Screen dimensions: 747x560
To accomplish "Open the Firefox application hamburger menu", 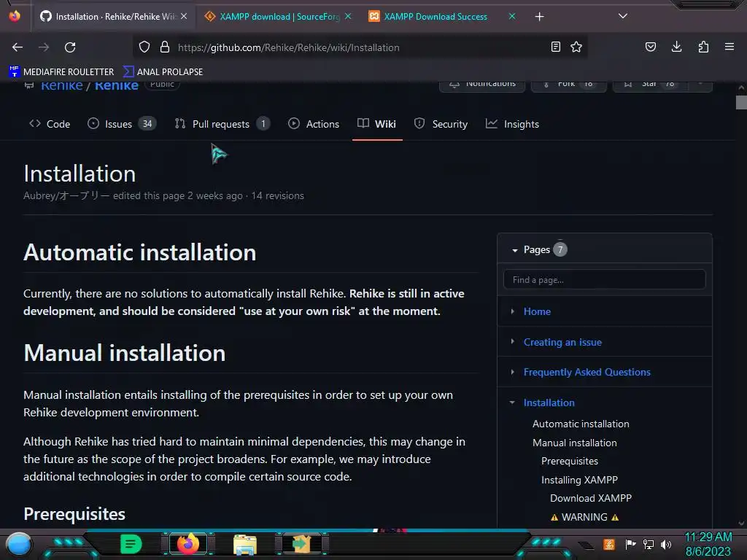I will pyautogui.click(x=729, y=47).
